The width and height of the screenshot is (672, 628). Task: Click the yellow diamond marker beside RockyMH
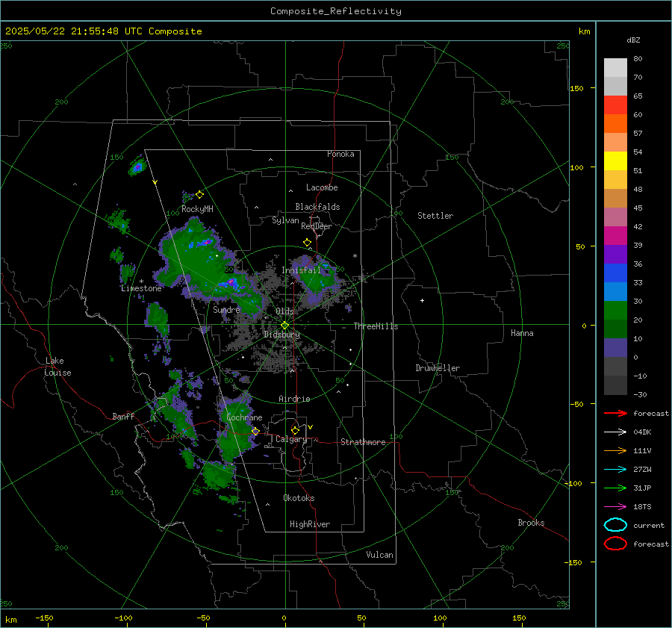[x=199, y=195]
